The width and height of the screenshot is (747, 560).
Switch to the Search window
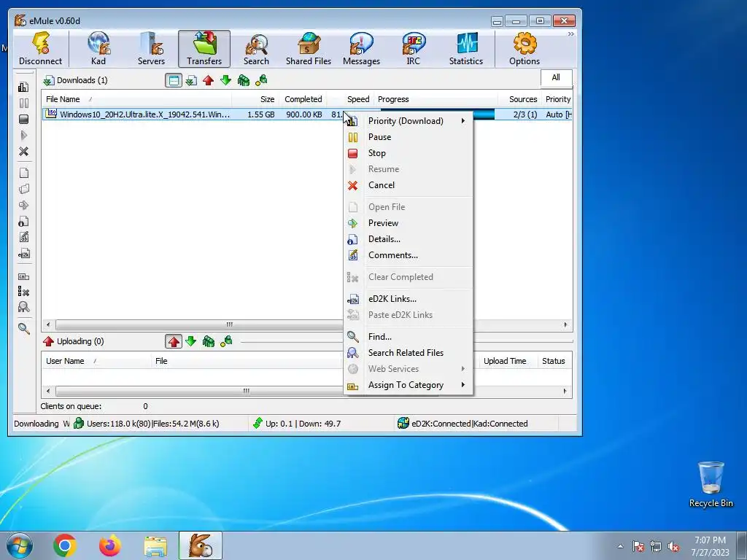click(x=256, y=49)
